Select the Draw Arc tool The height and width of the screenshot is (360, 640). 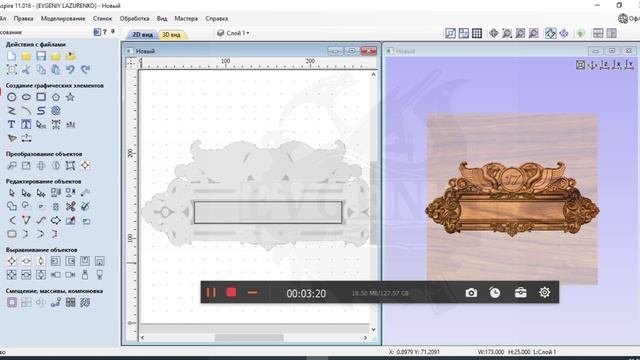(x=26, y=111)
